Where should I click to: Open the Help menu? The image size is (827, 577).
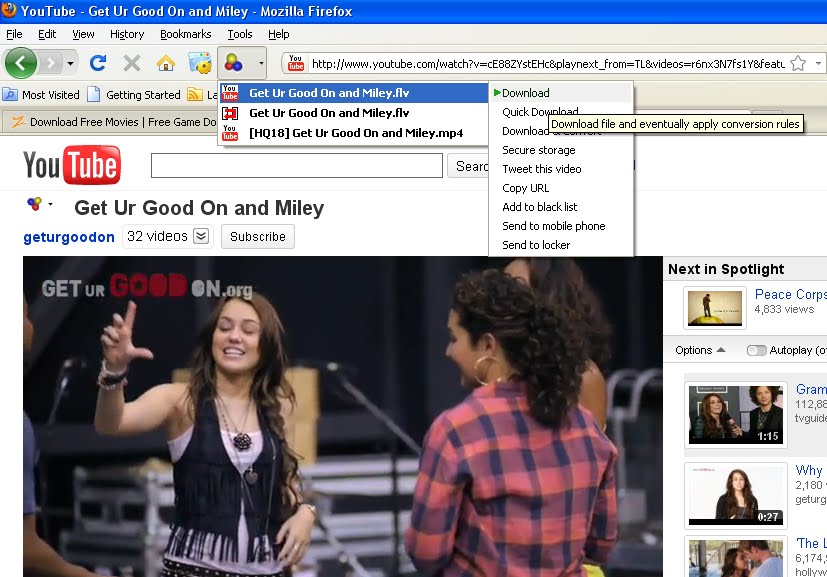point(278,34)
